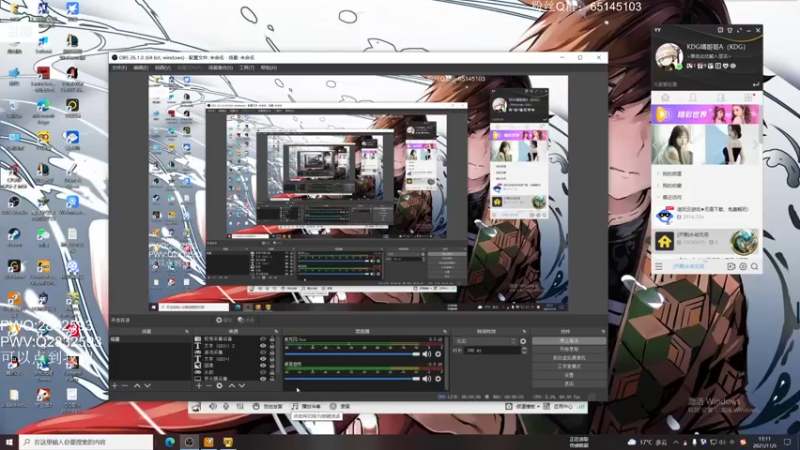Open 视图(V) menu in OBS

coord(163,68)
